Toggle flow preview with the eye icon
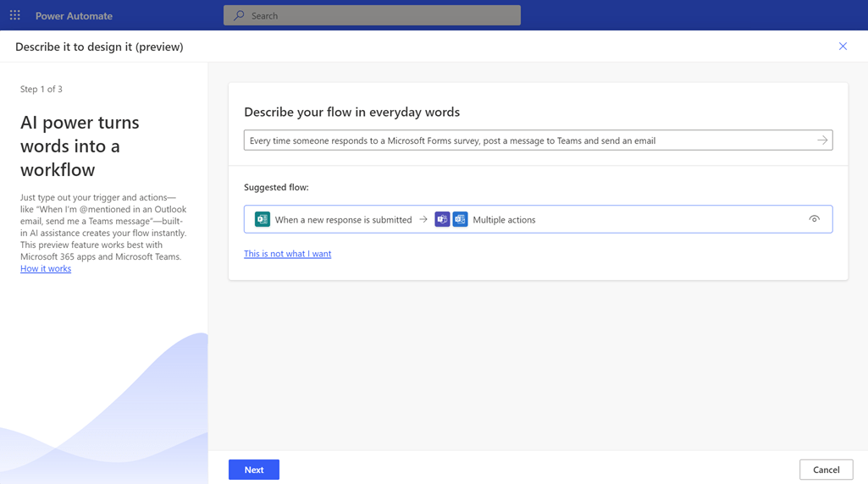Screen dimensions: 868x484 point(814,219)
